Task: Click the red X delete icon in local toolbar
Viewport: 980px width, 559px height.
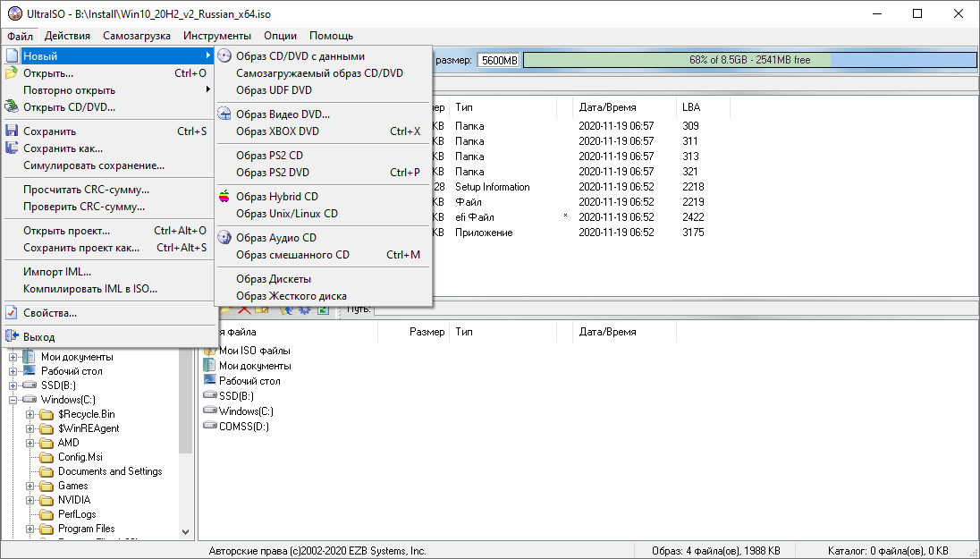Action: tap(244, 309)
